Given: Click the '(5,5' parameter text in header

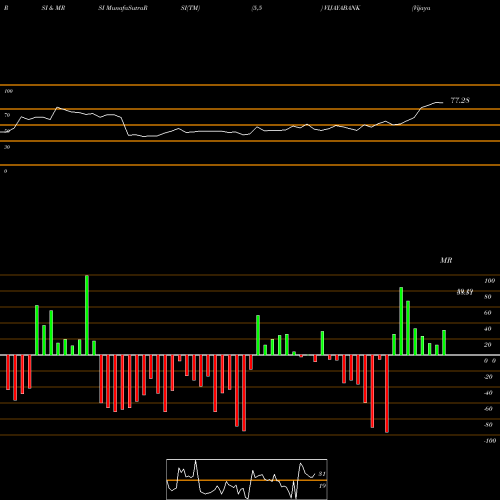Looking at the screenshot, I should [257, 8].
